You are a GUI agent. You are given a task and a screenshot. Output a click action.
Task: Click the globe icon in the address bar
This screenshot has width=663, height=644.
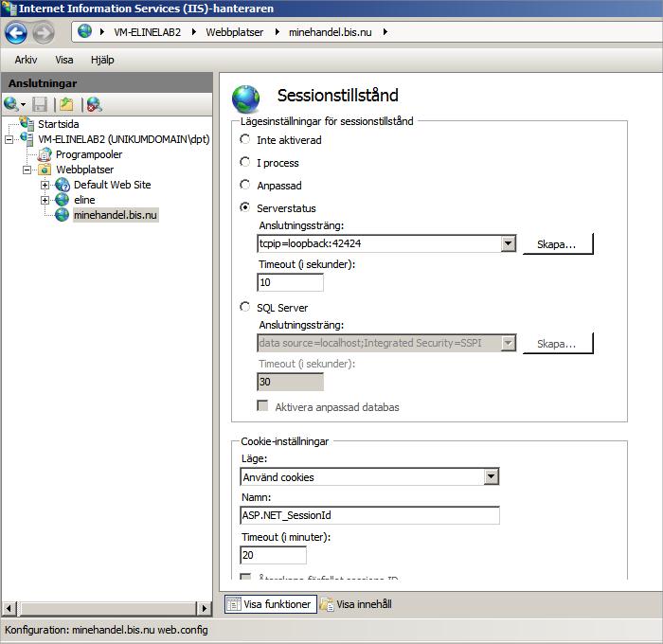coord(85,31)
